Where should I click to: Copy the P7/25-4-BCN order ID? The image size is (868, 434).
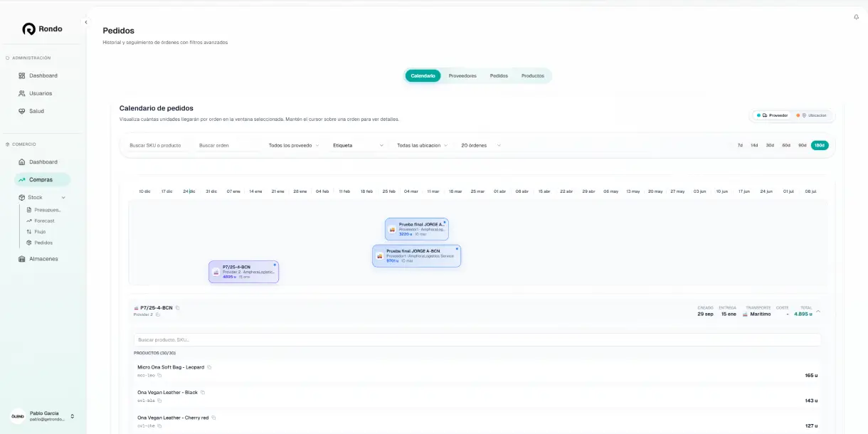coord(178,308)
